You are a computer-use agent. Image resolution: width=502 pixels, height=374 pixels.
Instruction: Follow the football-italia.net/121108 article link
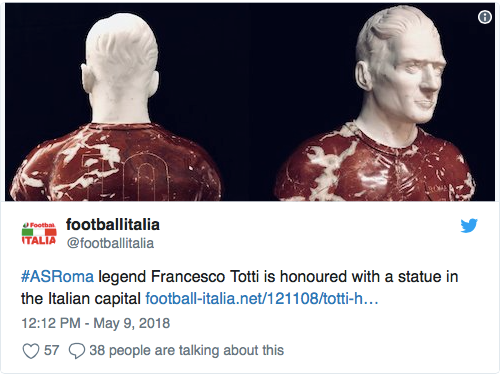click(x=262, y=298)
